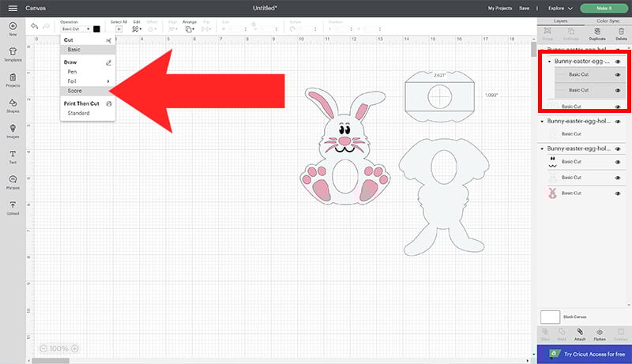Hide the layer with pink bunny thumbnail
Viewport: 632px width, 364px height.
pyautogui.click(x=618, y=193)
